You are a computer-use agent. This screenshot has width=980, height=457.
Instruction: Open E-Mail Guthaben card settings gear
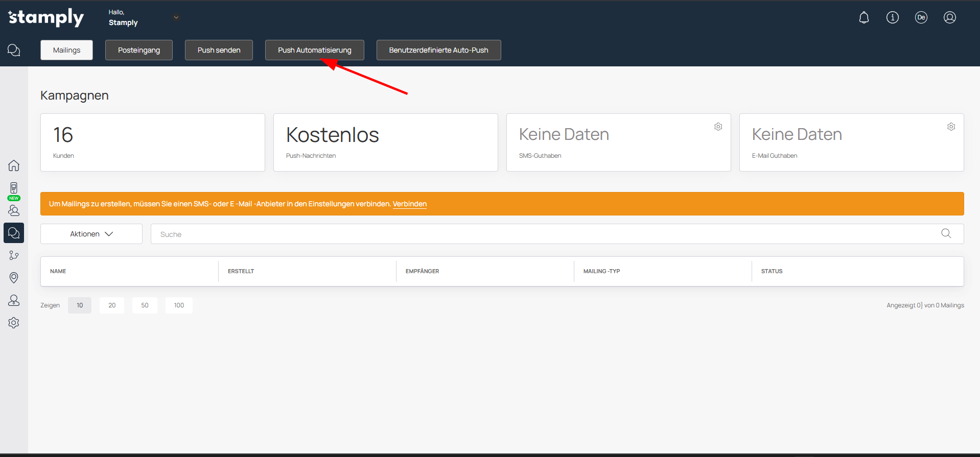[951, 127]
